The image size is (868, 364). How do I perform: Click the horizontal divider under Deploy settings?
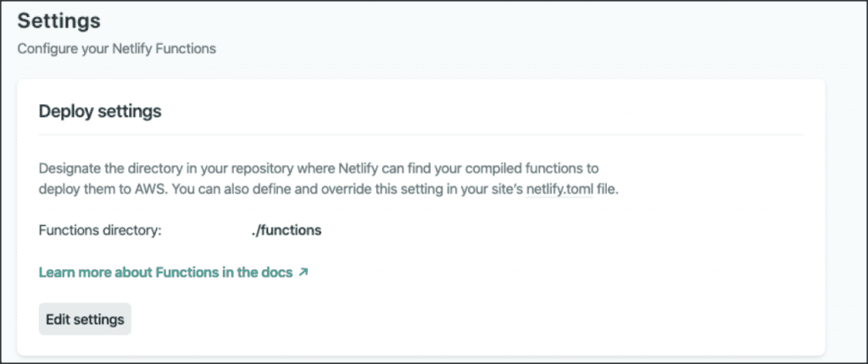pos(420,134)
